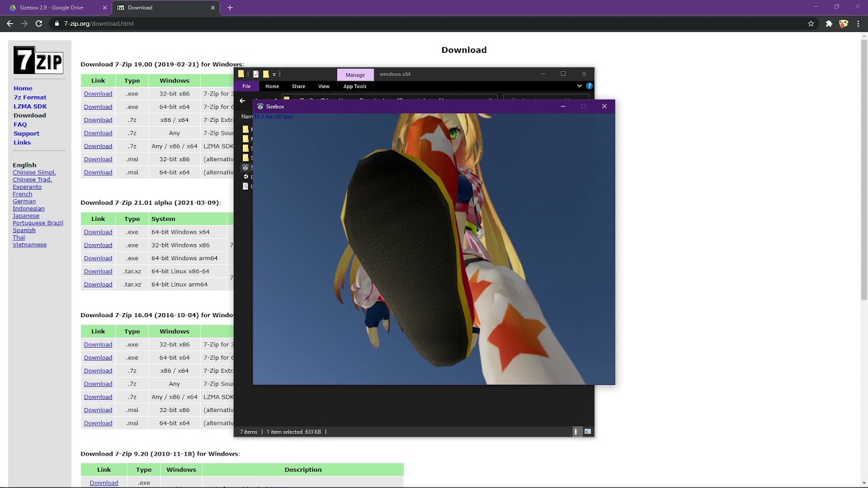Viewport: 868px width, 488px height.
Task: Go forward in Chrome browser
Action: 24,23
